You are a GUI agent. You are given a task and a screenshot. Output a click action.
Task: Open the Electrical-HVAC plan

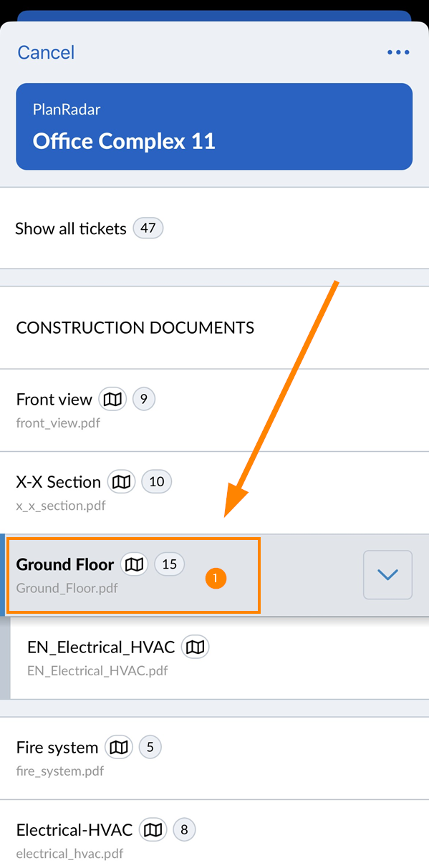pyautogui.click(x=214, y=834)
